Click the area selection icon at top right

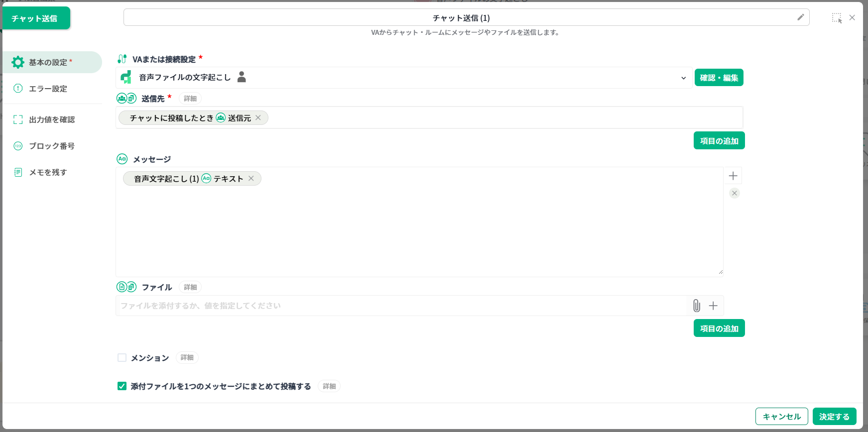837,18
